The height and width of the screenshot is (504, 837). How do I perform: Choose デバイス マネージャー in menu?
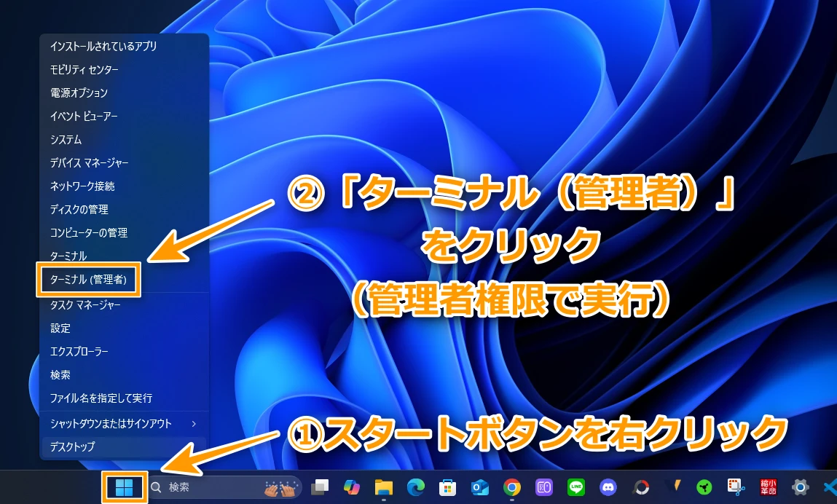point(89,162)
